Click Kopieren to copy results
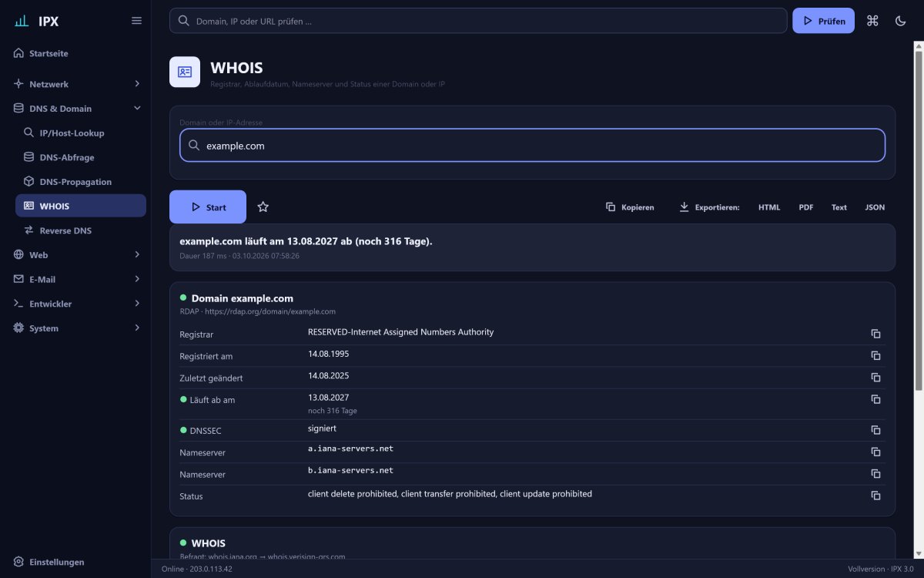Image resolution: width=924 pixels, height=578 pixels. tap(630, 207)
